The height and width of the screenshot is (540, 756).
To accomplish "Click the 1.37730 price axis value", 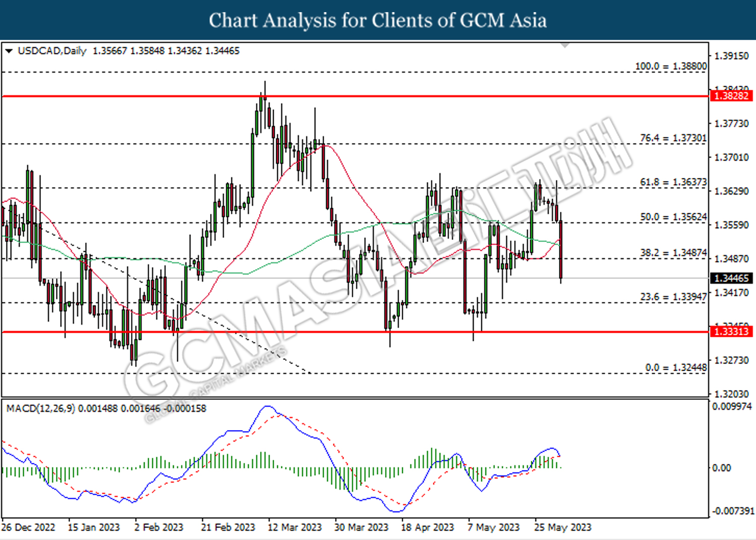I will [731, 124].
